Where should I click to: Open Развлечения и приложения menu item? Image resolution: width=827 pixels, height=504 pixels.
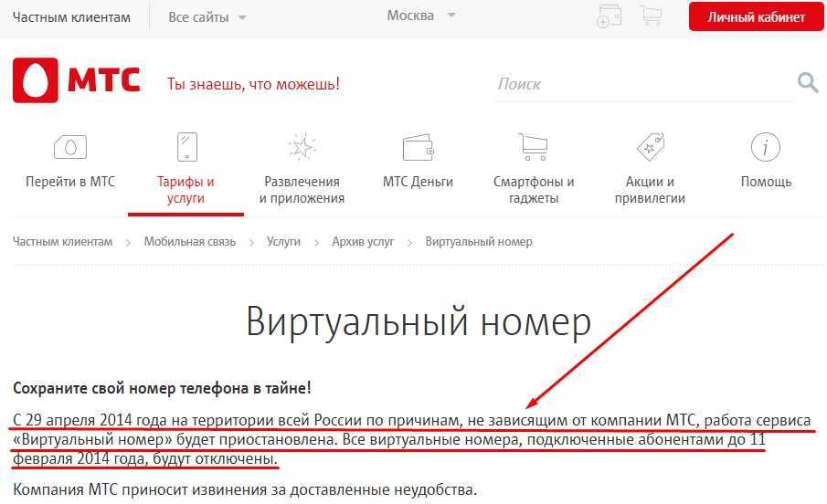[x=302, y=190]
